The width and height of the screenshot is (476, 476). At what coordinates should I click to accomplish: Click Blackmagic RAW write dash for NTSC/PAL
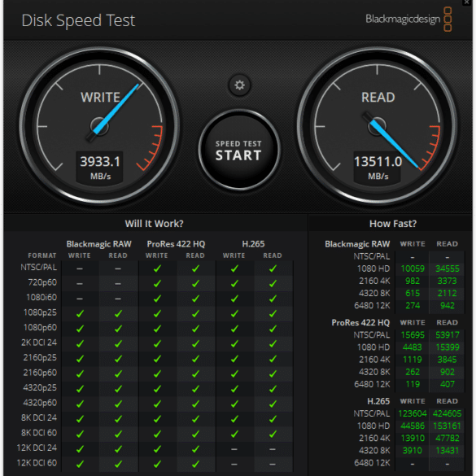[80, 269]
